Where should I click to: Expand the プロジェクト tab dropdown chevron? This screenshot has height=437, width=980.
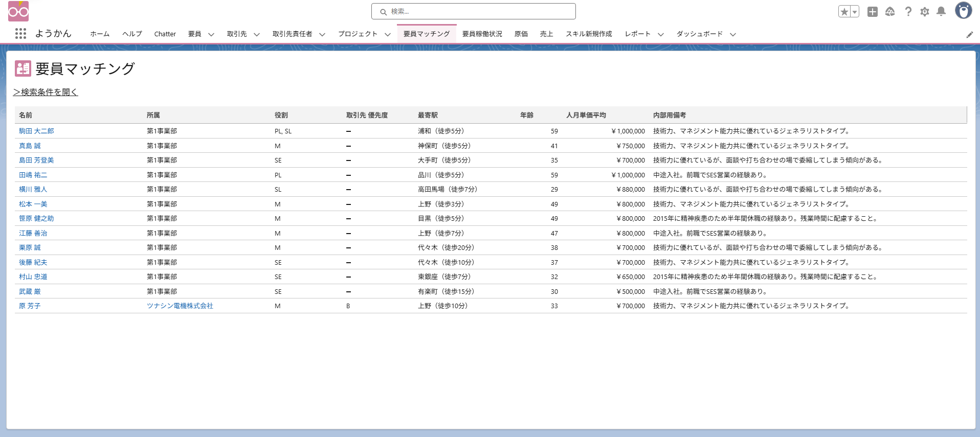click(388, 34)
